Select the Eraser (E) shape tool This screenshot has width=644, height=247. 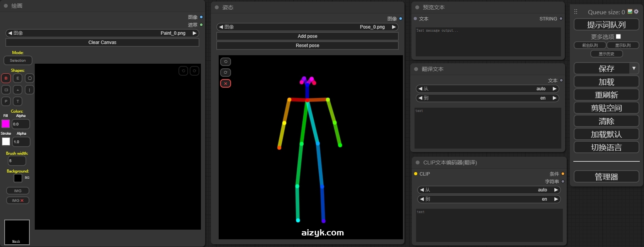[18, 78]
